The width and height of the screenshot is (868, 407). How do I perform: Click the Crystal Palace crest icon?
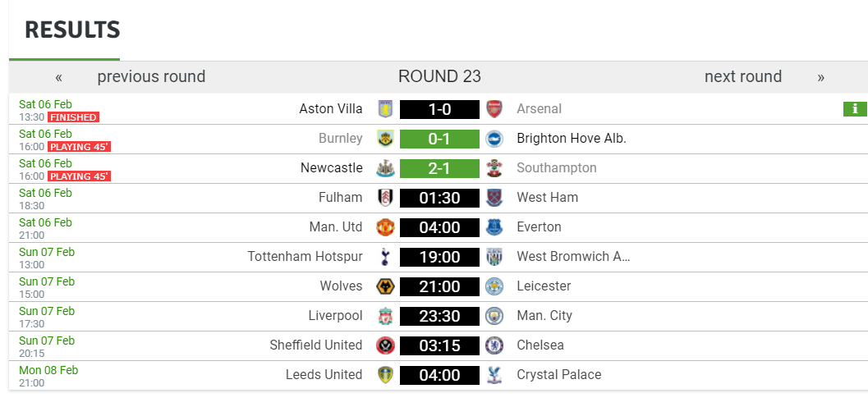(494, 375)
